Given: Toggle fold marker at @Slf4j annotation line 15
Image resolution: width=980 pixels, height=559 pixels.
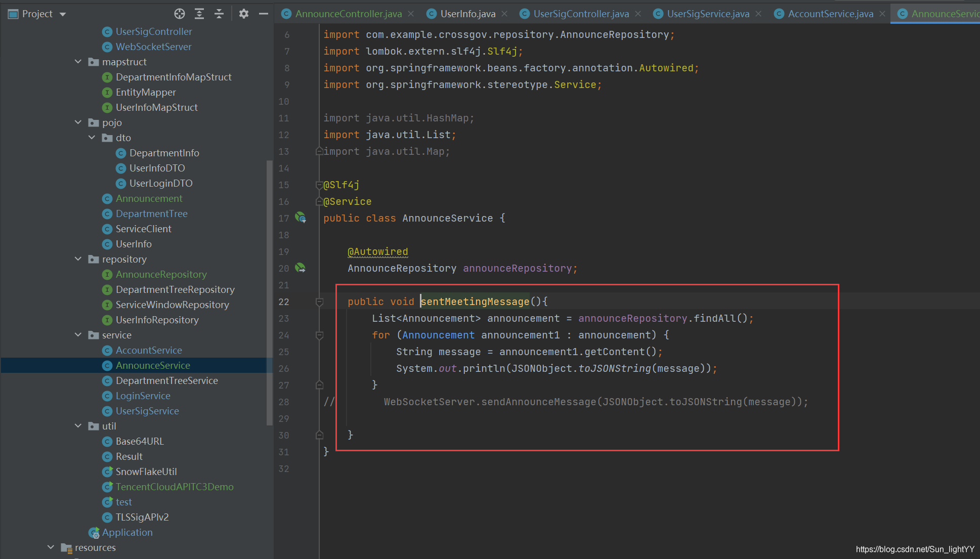Looking at the screenshot, I should click(x=319, y=185).
